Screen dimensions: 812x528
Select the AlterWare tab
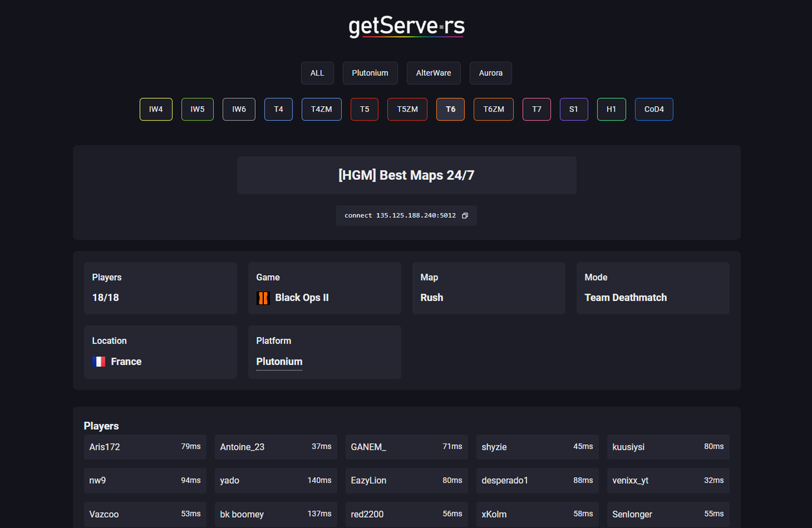(433, 73)
